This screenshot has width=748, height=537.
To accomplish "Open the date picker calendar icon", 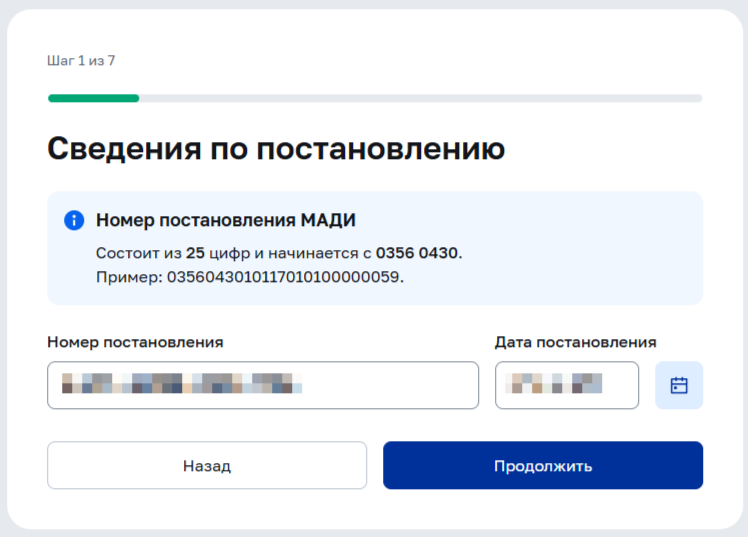I will 678,385.
